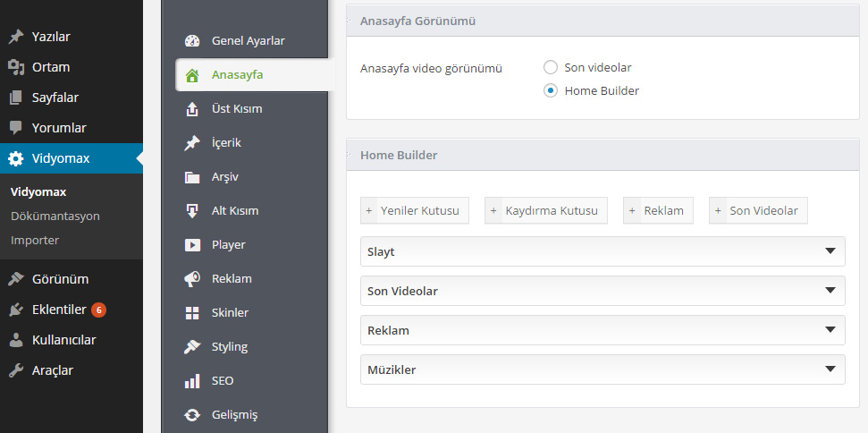This screenshot has width=868, height=433.
Task: Add a Kaydırma Kutusu block
Action: point(546,210)
